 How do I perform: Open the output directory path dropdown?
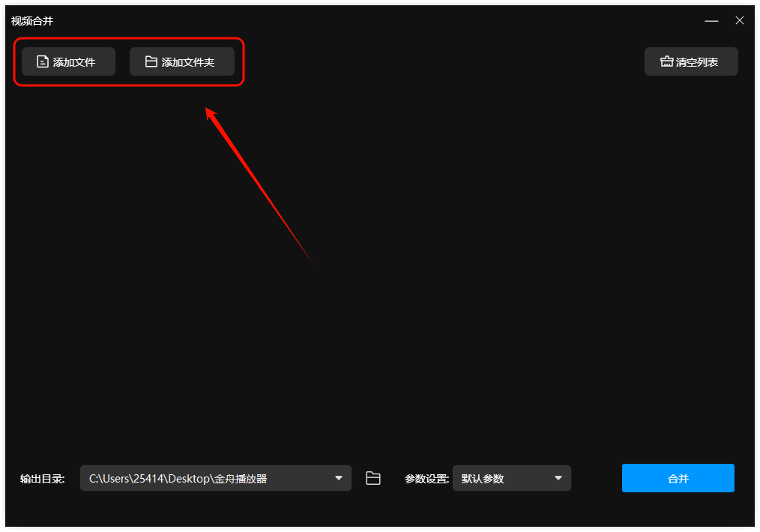tap(216, 478)
